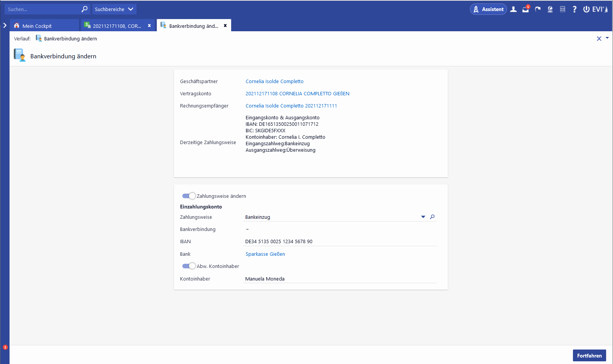
Task: Open the Sparkasse Gießen bank link
Action: pyautogui.click(x=265, y=254)
